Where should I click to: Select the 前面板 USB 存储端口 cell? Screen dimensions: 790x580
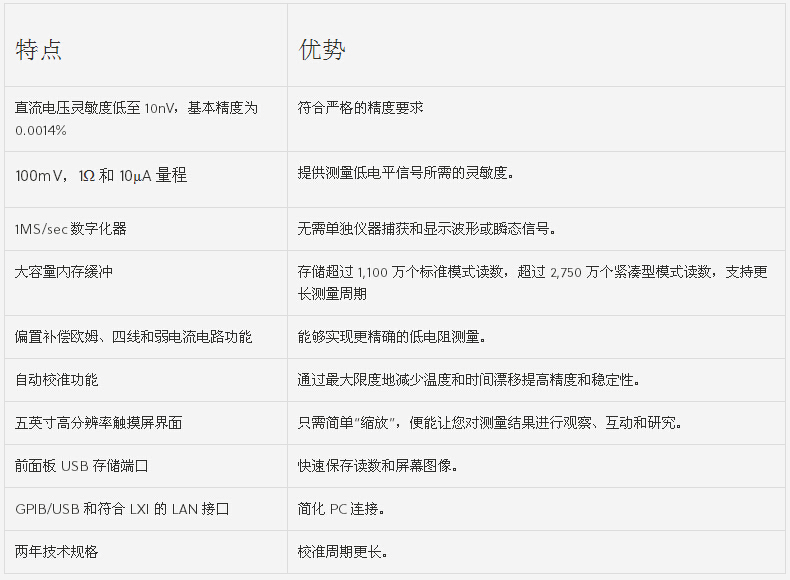pos(82,466)
